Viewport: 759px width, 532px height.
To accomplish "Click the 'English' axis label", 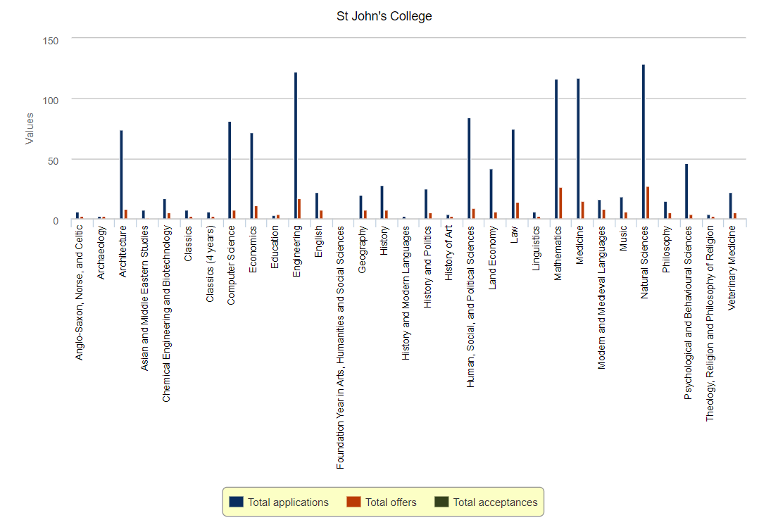I will [318, 241].
